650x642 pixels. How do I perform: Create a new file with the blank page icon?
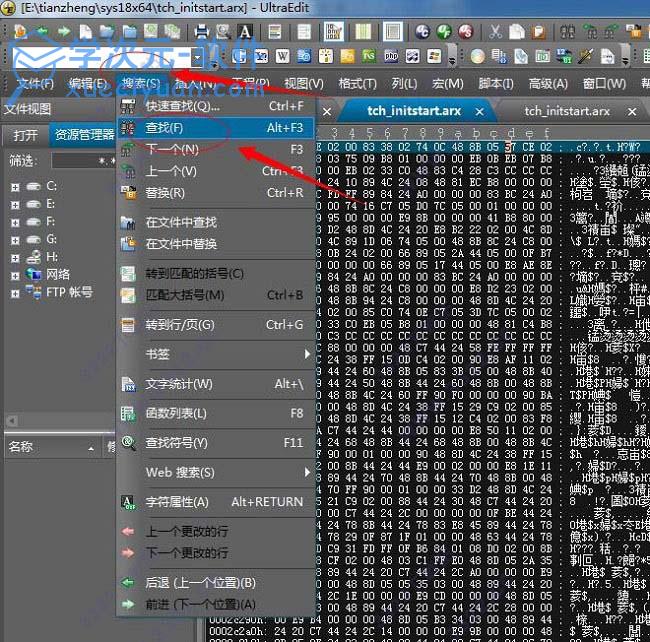[x=85, y=31]
